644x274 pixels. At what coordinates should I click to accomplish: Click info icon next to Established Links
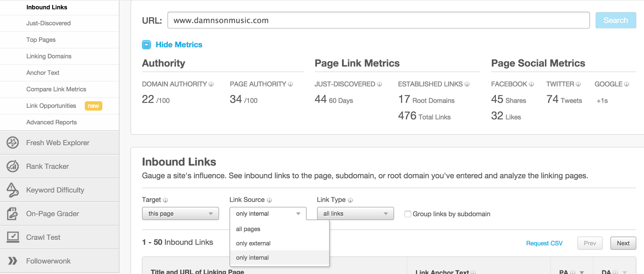pos(467,84)
